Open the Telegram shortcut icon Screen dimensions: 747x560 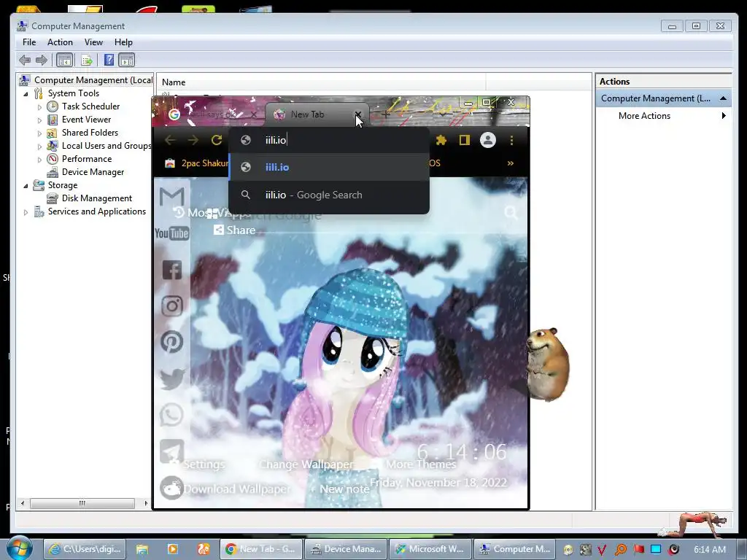click(171, 451)
